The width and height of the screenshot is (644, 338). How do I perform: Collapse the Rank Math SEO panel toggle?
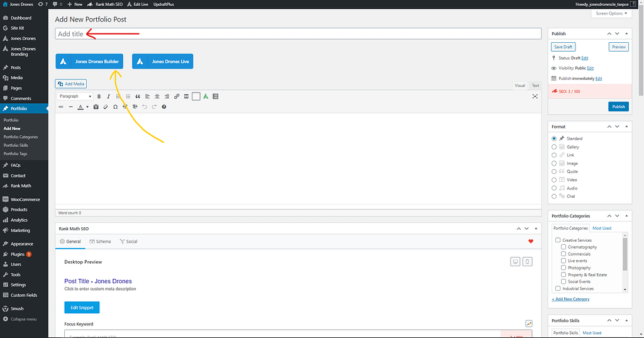(x=536, y=228)
